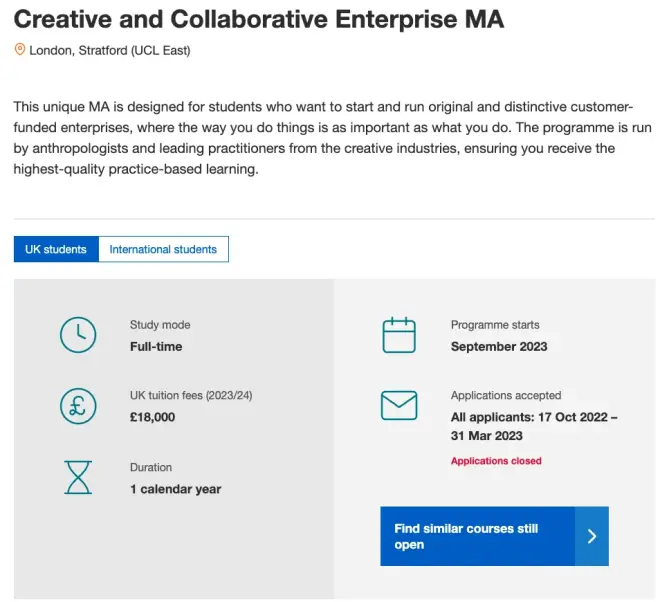This screenshot has height=602, width=660.
Task: Click the 1 calendar year duration
Action: pos(175,489)
